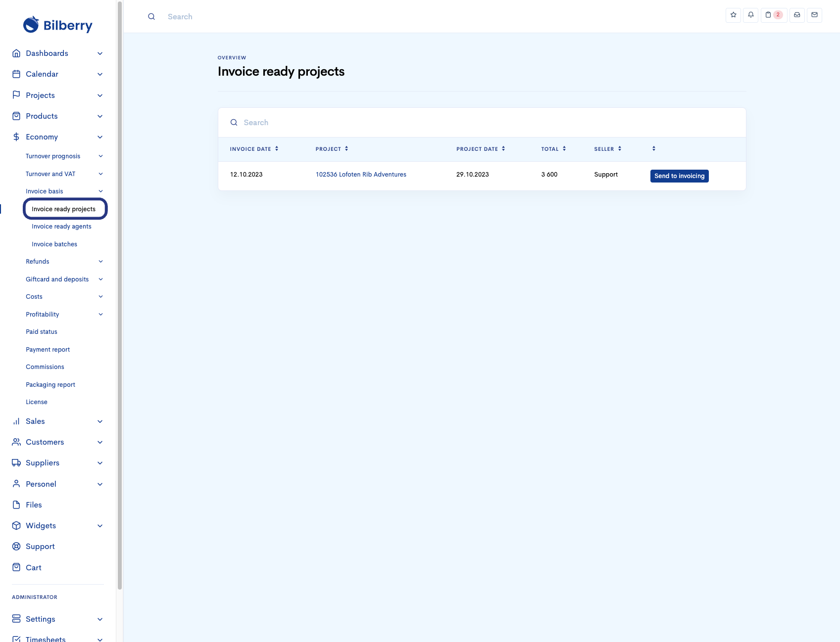Expand the Refunds submenu chevron
The height and width of the screenshot is (642, 840).
point(100,262)
